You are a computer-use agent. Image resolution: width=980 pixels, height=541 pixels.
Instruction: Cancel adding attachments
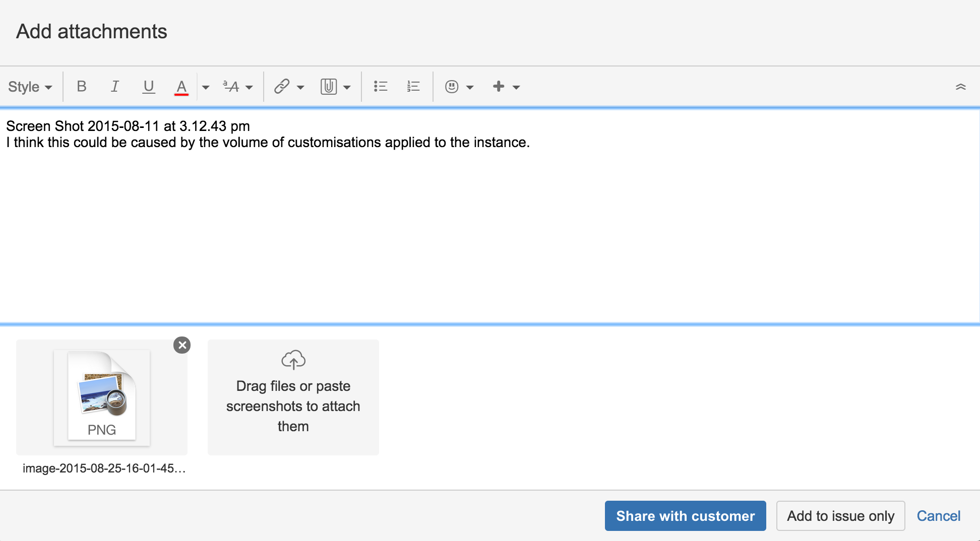(939, 516)
